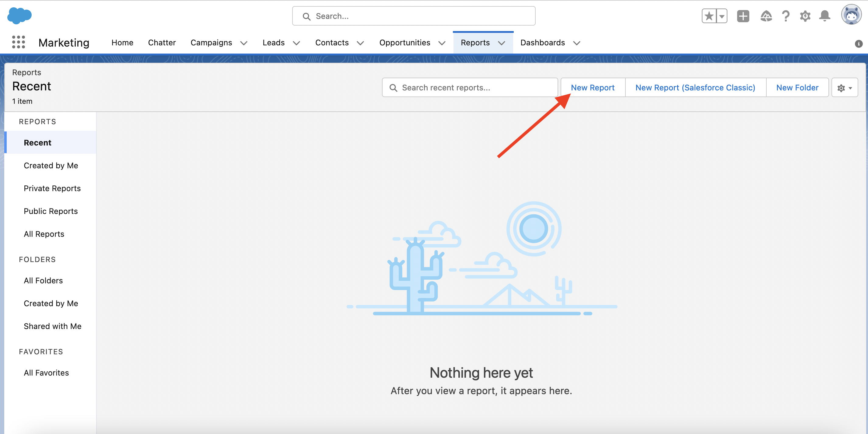This screenshot has width=868, height=434.
Task: Click the global Search field
Action: click(x=413, y=16)
